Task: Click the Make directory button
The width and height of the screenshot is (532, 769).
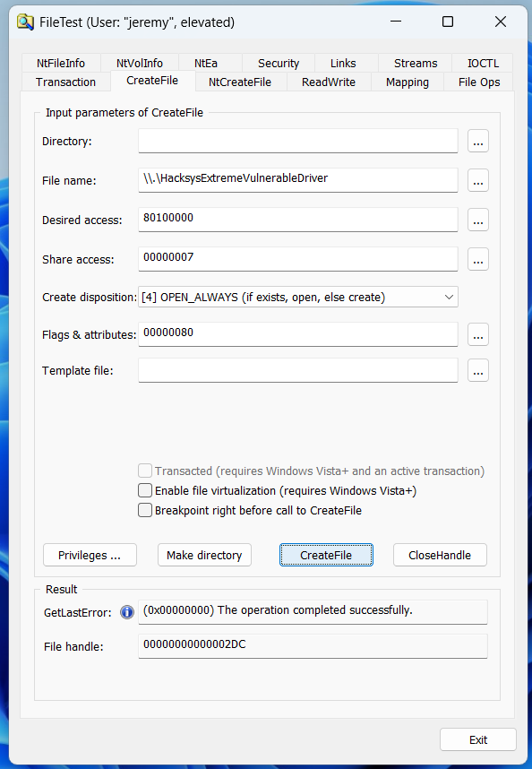Action: pyautogui.click(x=204, y=555)
